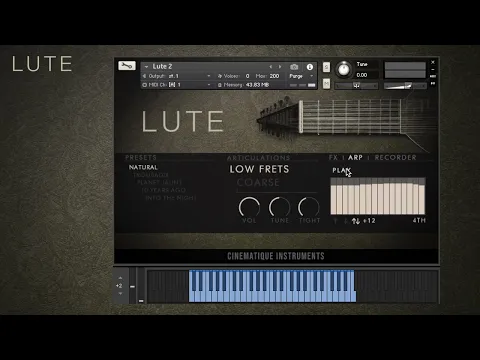Click the +12 octave setting
Viewport: 480px width, 360px height.
click(x=369, y=221)
